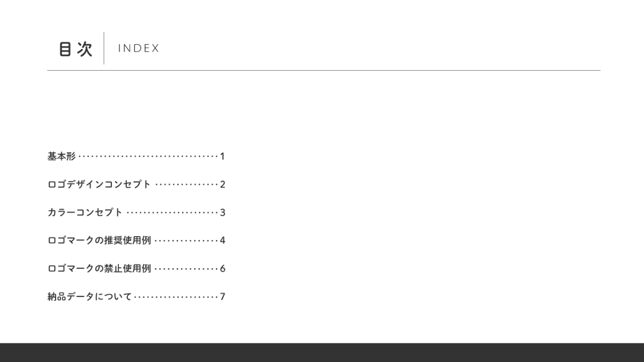Image resolution: width=644 pixels, height=362 pixels.
Task: Click page number 4 in the index
Action: coord(223,240)
